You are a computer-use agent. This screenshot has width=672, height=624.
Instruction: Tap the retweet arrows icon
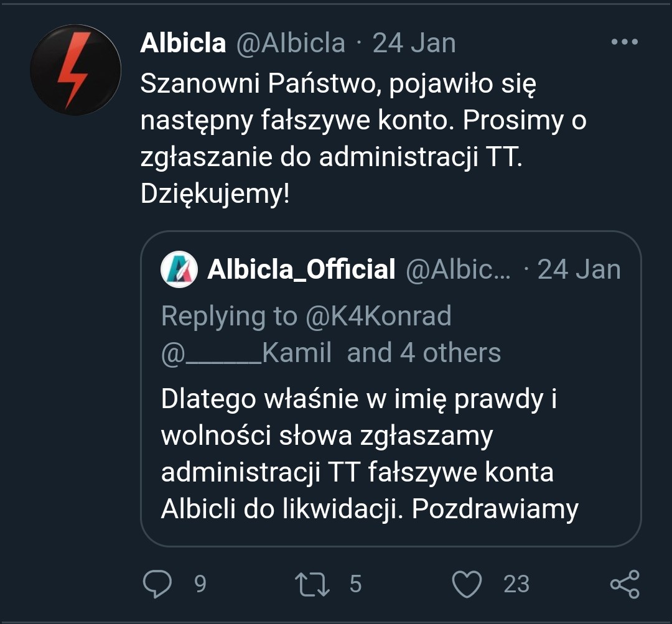coord(312,584)
